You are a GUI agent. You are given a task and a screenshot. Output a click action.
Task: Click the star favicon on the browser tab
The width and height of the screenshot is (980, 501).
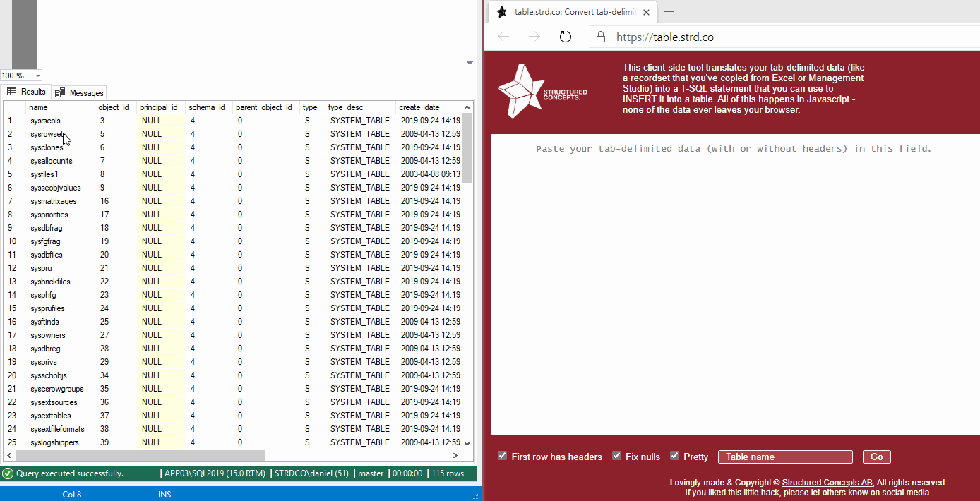502,11
